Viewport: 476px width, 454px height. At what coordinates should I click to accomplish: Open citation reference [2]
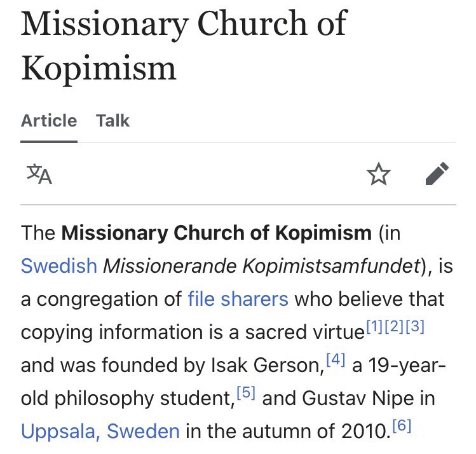(394, 326)
